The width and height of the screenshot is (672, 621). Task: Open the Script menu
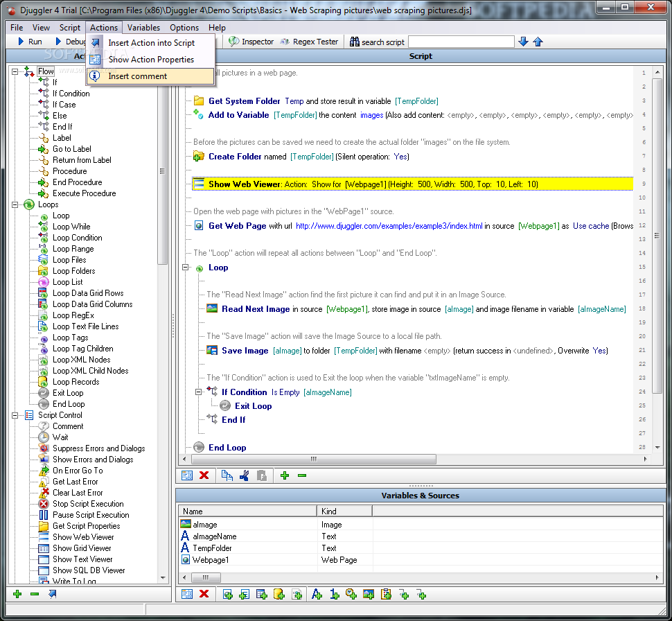point(70,28)
